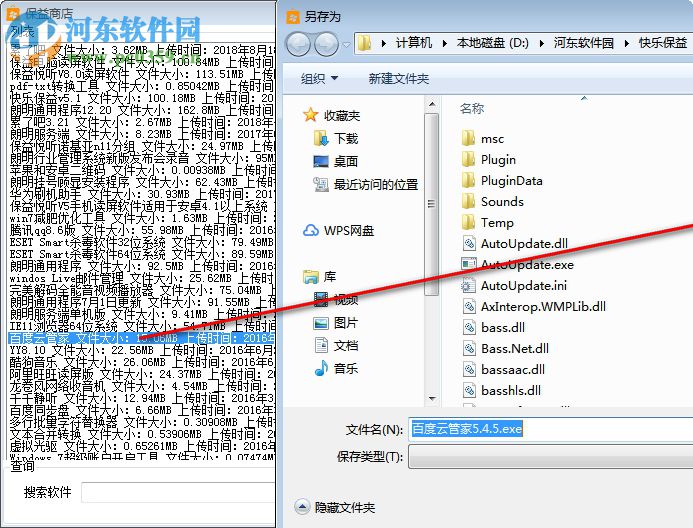Select 千千静听 row in list
This screenshot has width=693, height=528.
tap(141, 398)
